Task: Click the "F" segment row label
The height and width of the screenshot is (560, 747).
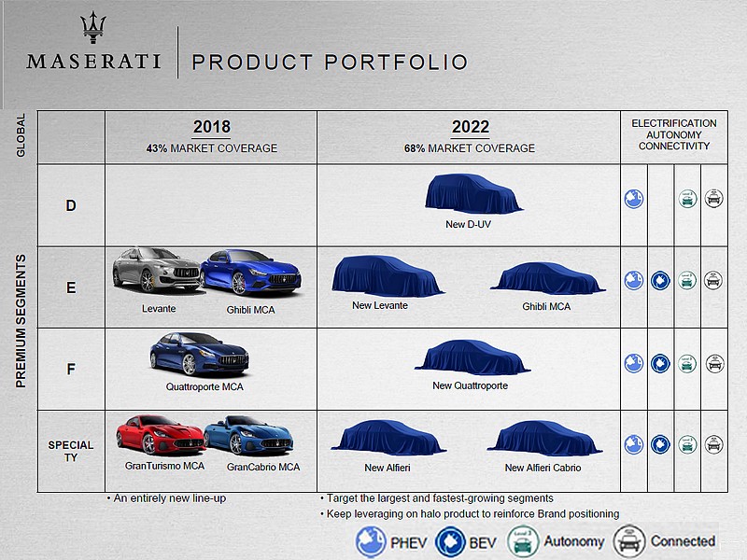Action: 71,369
